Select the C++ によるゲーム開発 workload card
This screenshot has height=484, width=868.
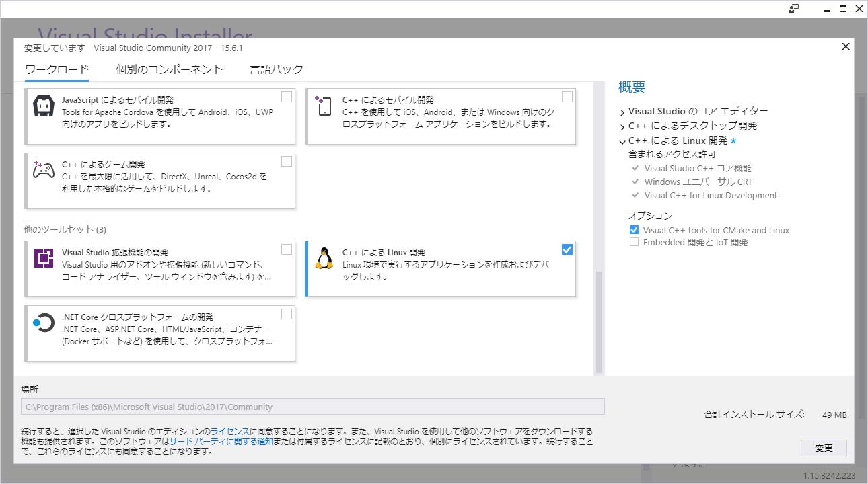160,180
